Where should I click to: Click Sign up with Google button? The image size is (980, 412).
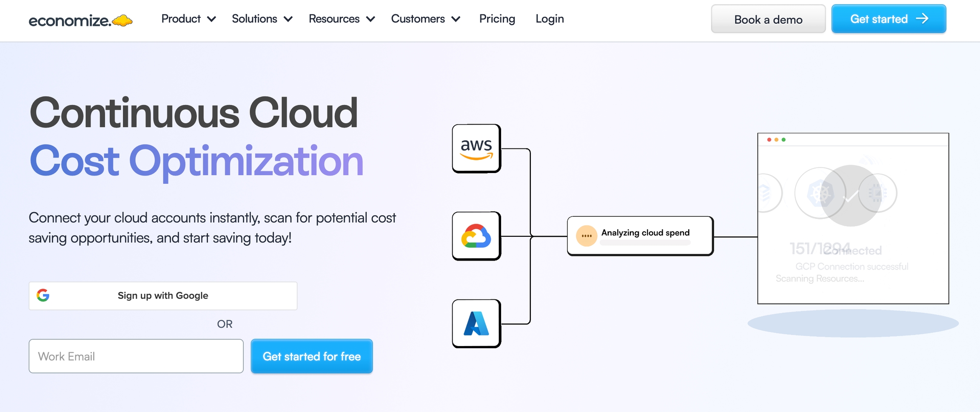pos(163,296)
